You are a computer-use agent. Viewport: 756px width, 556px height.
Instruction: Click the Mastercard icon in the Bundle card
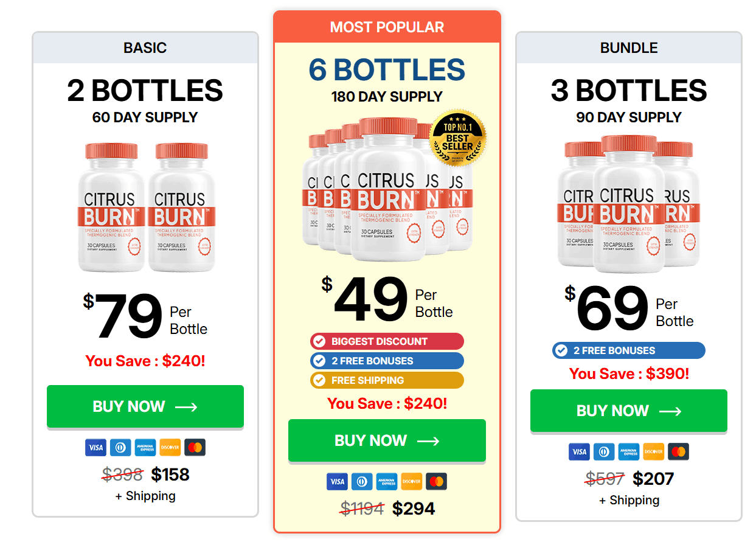point(678,452)
